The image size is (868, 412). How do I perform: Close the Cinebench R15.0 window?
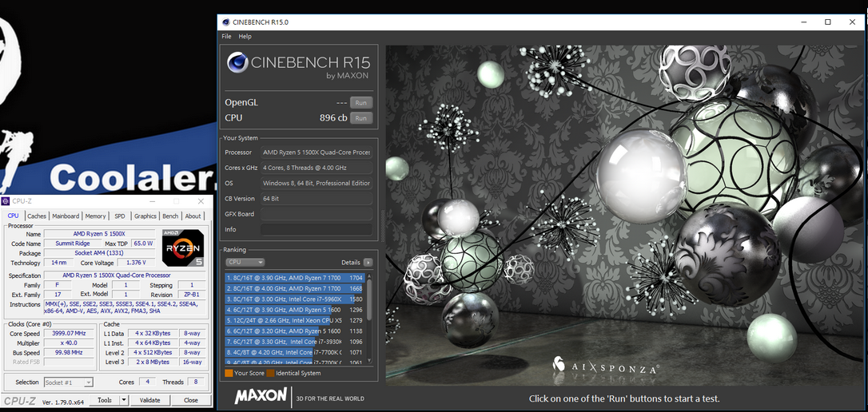853,22
